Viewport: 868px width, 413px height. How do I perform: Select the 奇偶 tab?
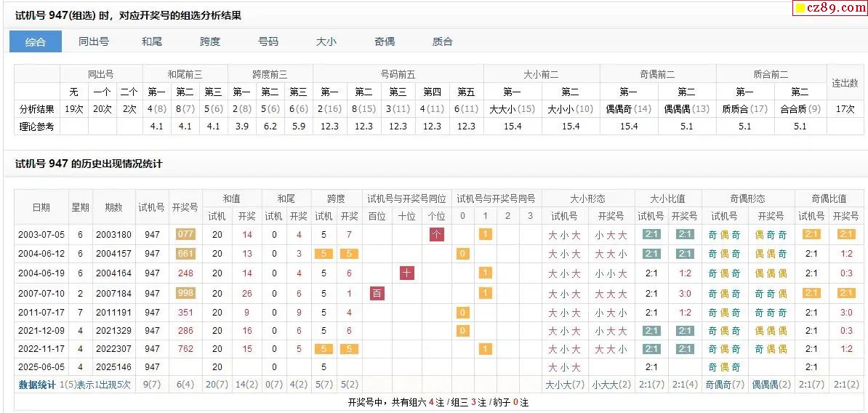[384, 41]
